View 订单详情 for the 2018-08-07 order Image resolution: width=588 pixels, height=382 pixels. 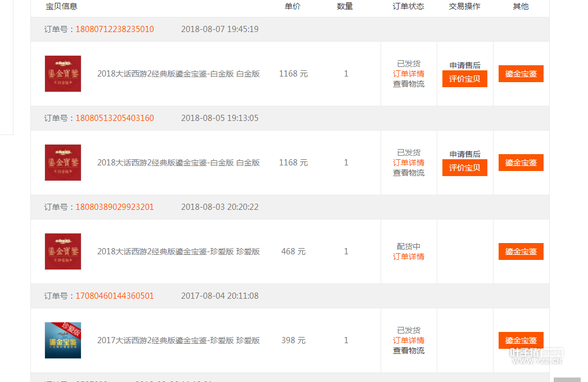[409, 74]
